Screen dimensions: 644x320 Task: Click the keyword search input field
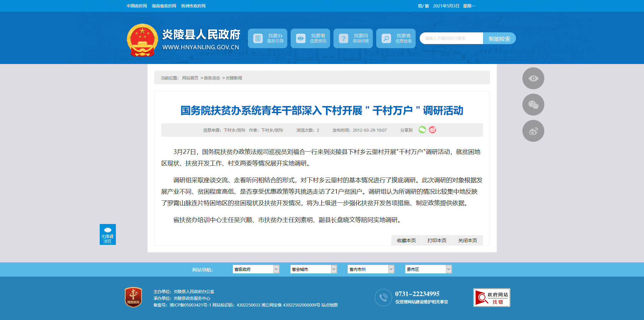[451, 38]
